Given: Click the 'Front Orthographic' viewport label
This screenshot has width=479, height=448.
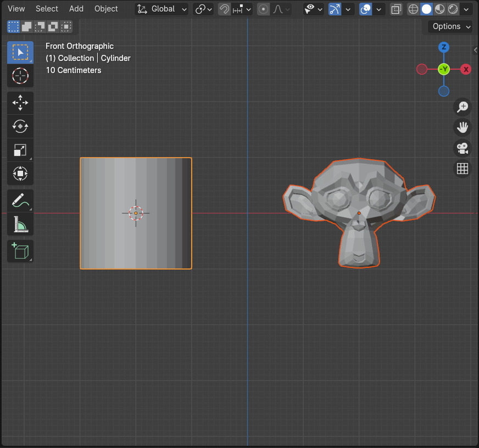Looking at the screenshot, I should point(80,46).
